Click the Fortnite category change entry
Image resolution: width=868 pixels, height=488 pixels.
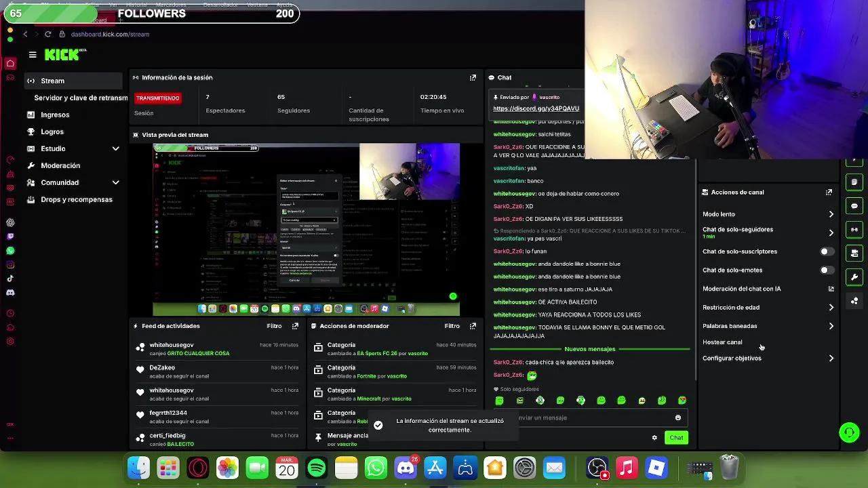click(395, 371)
